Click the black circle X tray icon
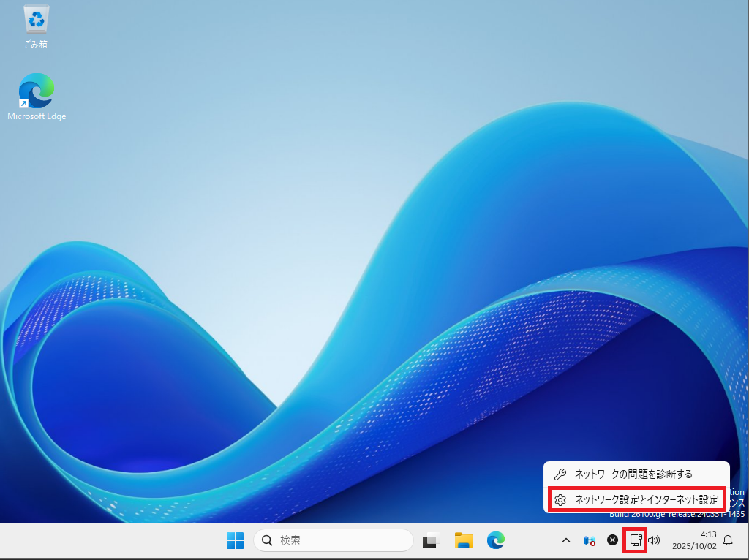This screenshot has width=749, height=560. click(613, 540)
